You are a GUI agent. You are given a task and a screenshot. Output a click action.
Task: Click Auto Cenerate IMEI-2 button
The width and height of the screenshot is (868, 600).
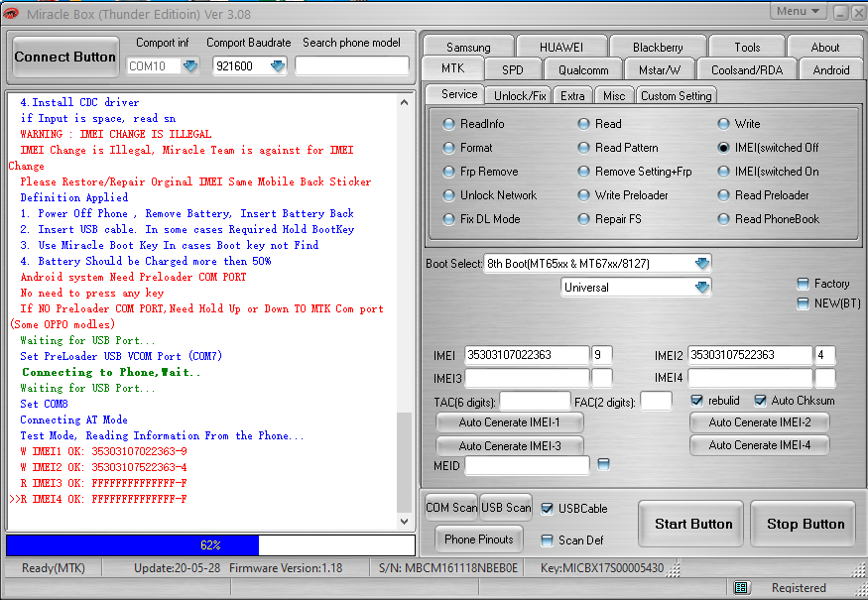pyautogui.click(x=760, y=422)
